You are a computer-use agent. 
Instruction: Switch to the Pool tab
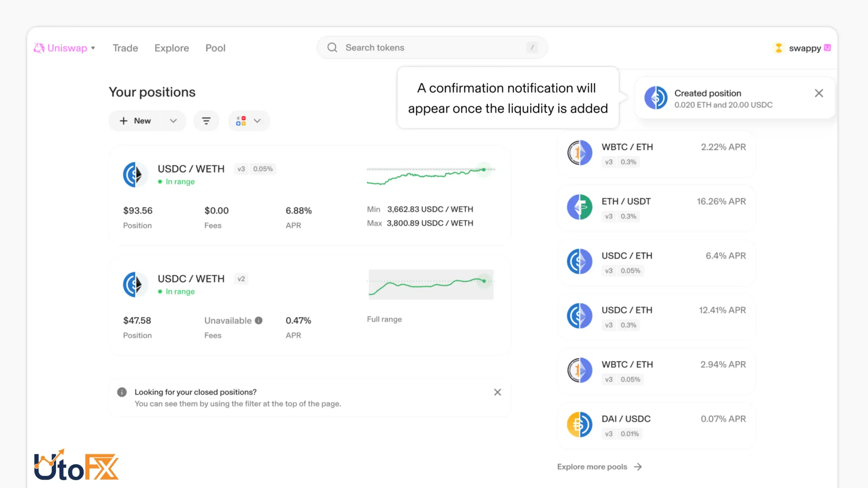(x=215, y=48)
